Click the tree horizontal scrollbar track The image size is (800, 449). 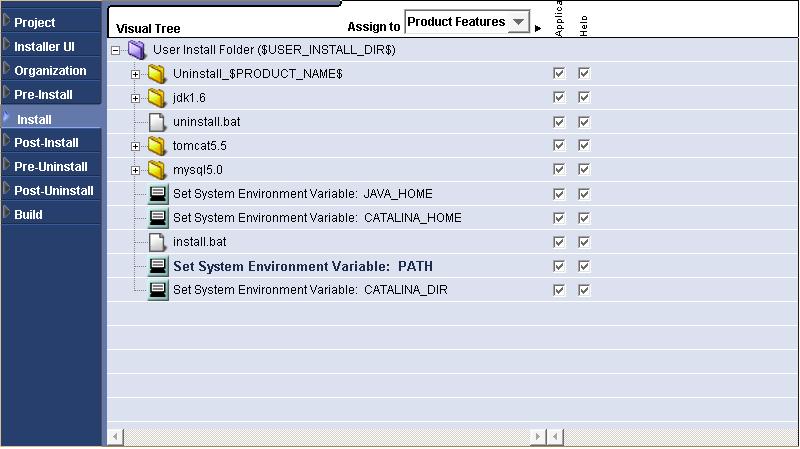tap(327, 437)
